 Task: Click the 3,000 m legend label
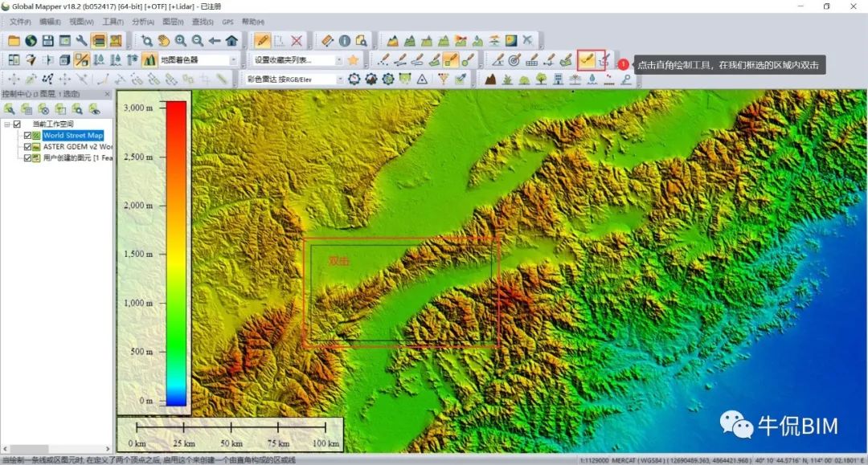[138, 108]
